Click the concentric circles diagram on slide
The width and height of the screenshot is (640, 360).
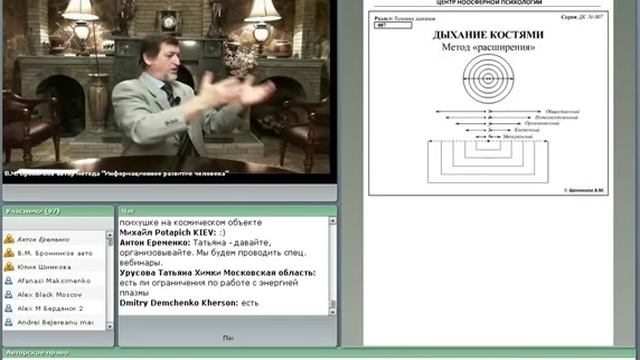[x=488, y=79]
